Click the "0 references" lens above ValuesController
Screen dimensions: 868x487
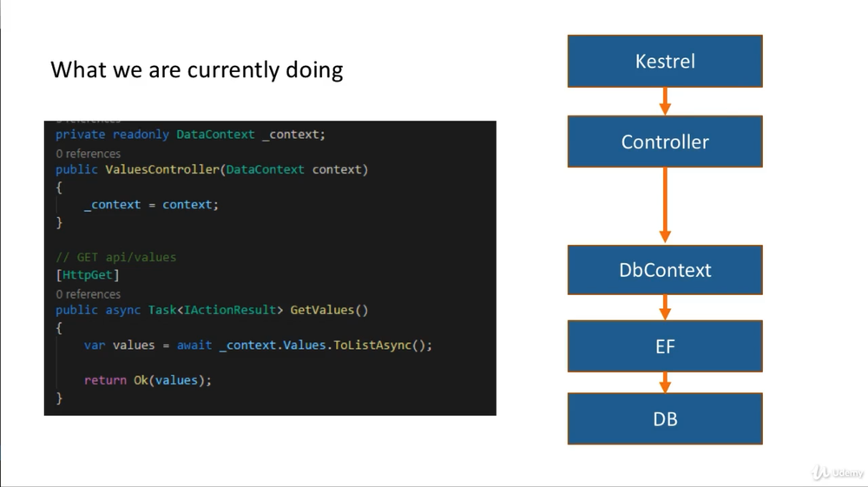point(88,154)
